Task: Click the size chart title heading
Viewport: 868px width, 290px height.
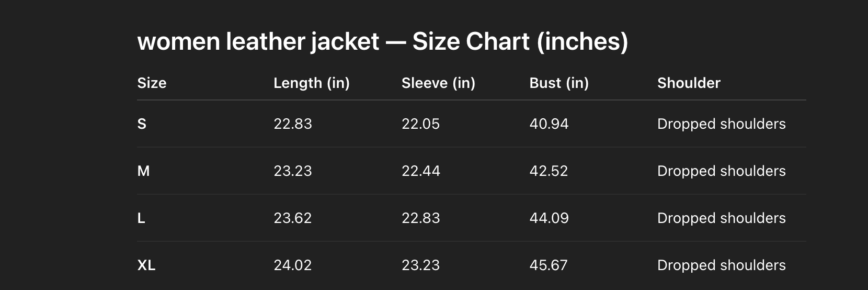Action: click(382, 41)
